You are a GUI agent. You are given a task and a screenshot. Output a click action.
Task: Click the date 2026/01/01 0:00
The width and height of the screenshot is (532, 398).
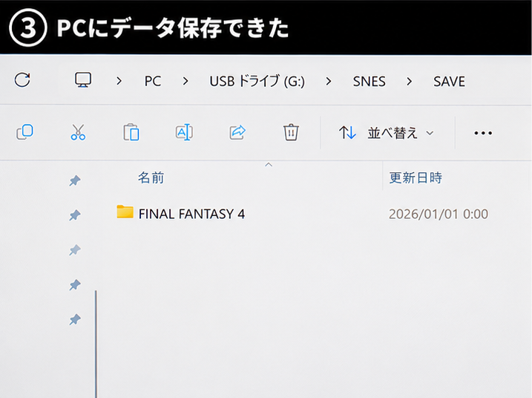click(x=439, y=214)
